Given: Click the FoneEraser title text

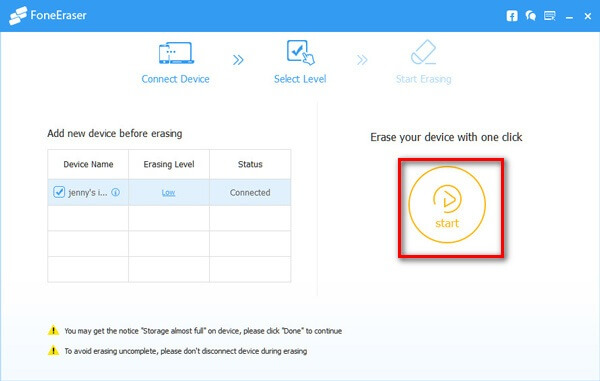Looking at the screenshot, I should point(58,15).
